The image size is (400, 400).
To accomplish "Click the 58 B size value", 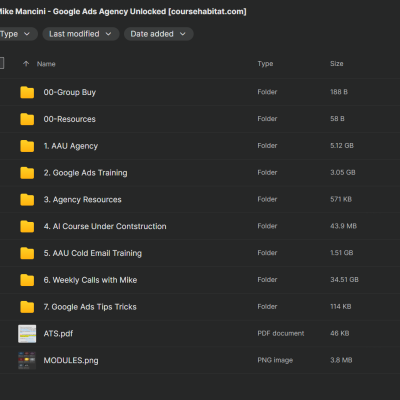I will click(337, 119).
